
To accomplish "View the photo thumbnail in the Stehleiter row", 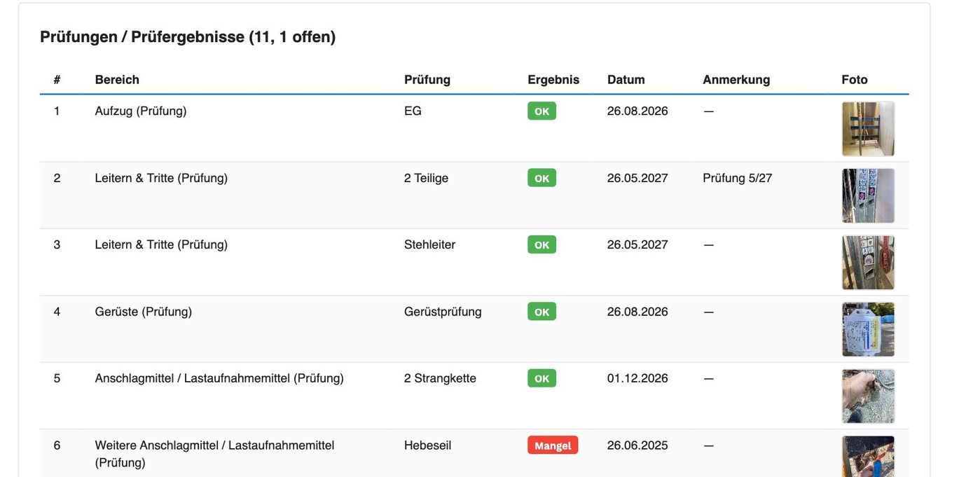I will (x=868, y=263).
